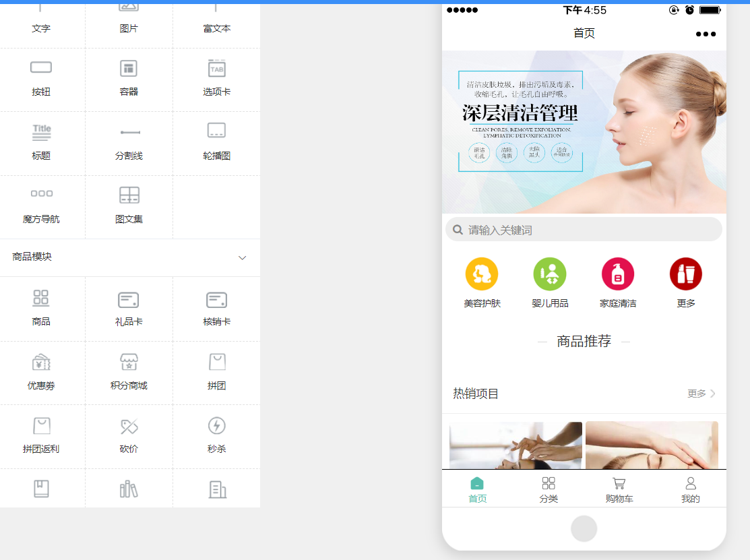Open the right facial massage thumbnail
750x560 pixels.
[652, 445]
